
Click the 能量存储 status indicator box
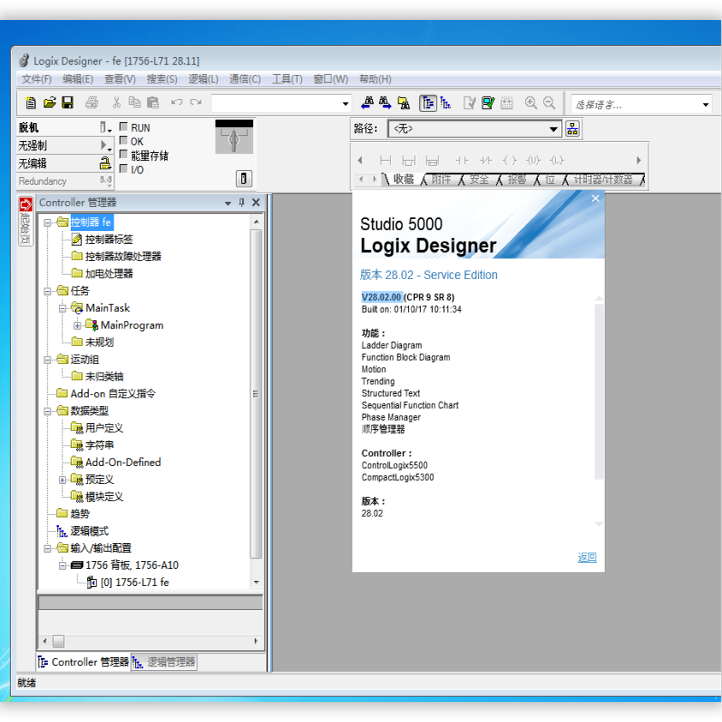point(123,154)
